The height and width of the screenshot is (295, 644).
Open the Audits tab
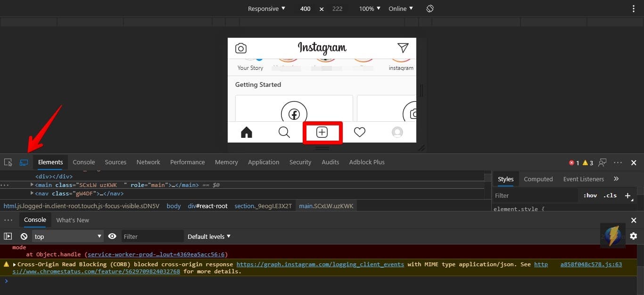(330, 162)
